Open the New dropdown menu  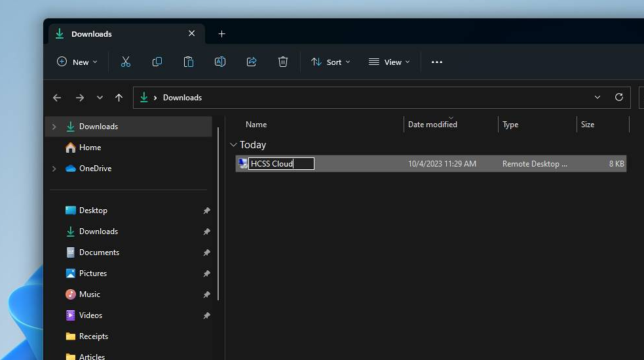click(x=77, y=62)
